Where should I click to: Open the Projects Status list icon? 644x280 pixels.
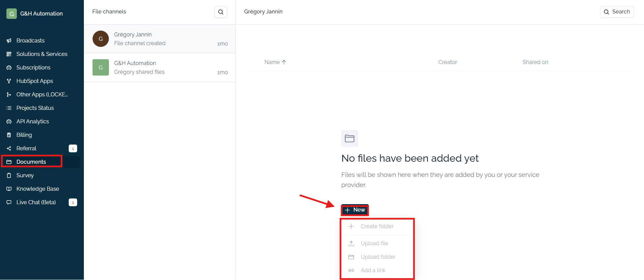click(x=9, y=108)
